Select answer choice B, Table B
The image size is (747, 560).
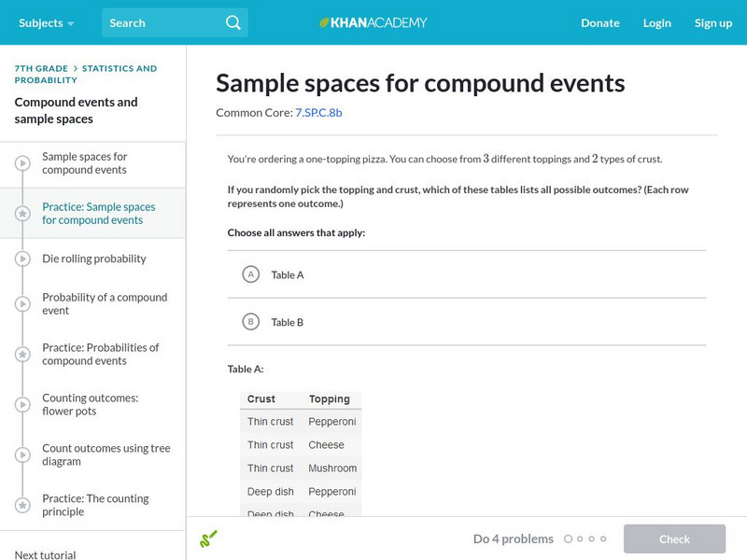click(x=250, y=322)
